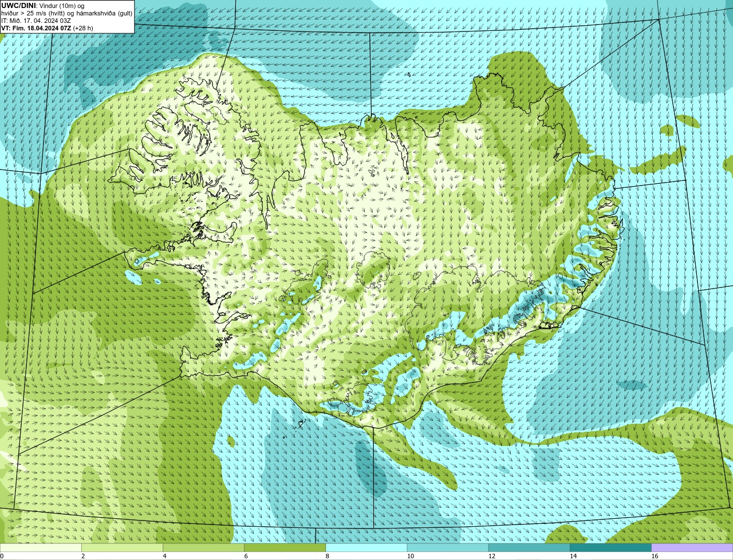The height and width of the screenshot is (560, 733).
Task: Click the '4' legend scale label
Action: (x=164, y=556)
